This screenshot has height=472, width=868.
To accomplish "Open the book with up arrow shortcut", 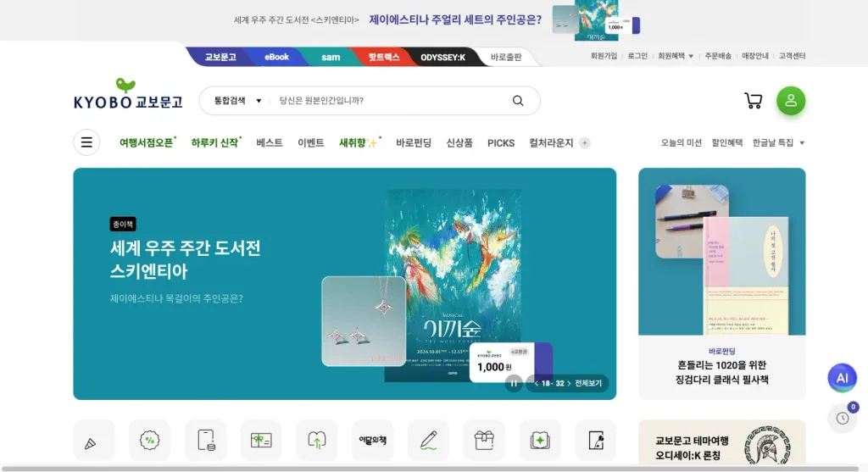I will coord(317,441).
